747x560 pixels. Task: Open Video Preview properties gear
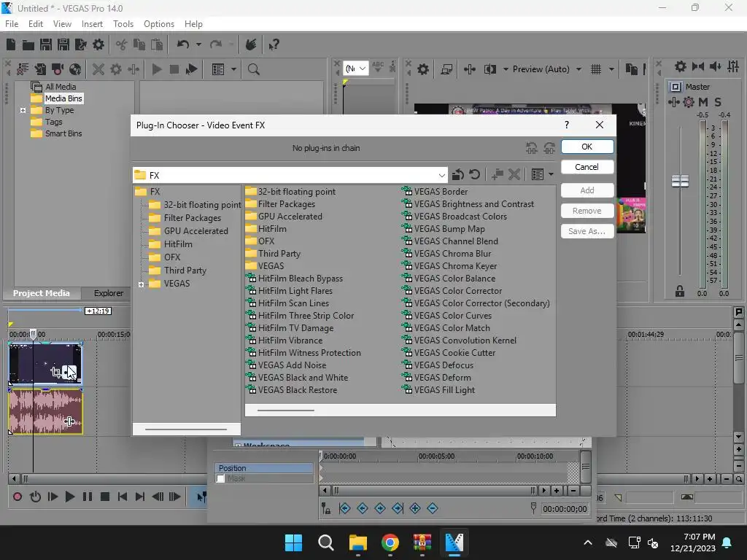pyautogui.click(x=423, y=69)
